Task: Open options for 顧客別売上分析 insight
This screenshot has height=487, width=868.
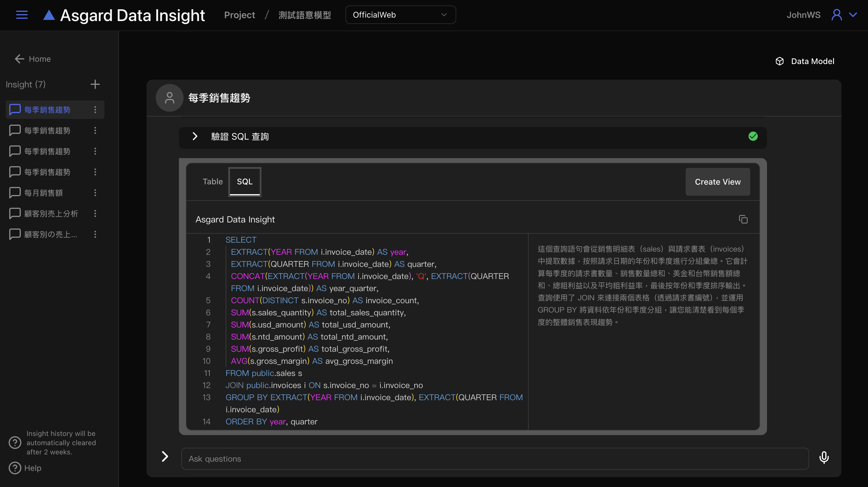Action: pyautogui.click(x=95, y=213)
